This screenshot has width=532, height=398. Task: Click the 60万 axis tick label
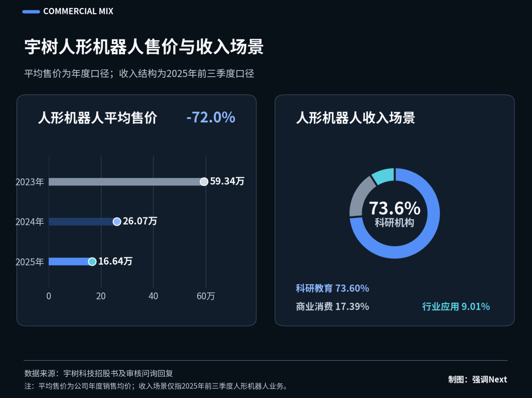(206, 296)
